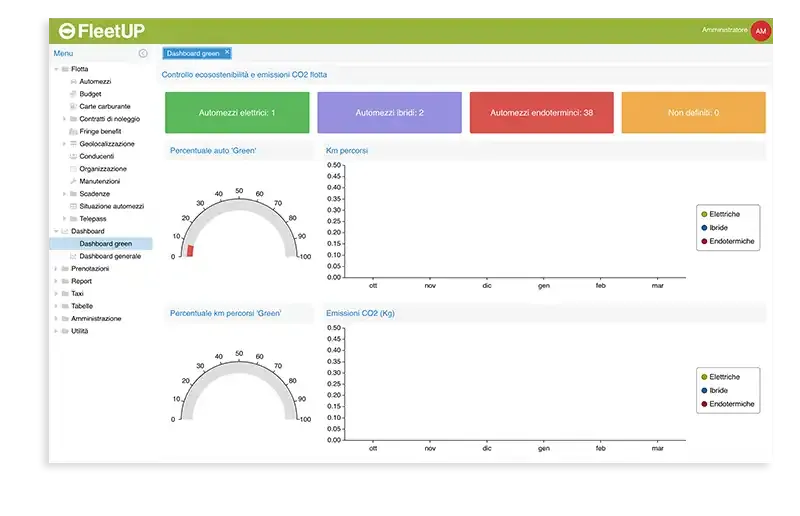Open Organizzazione in the menu tree
This screenshot has width=800, height=516.
pyautogui.click(x=103, y=169)
